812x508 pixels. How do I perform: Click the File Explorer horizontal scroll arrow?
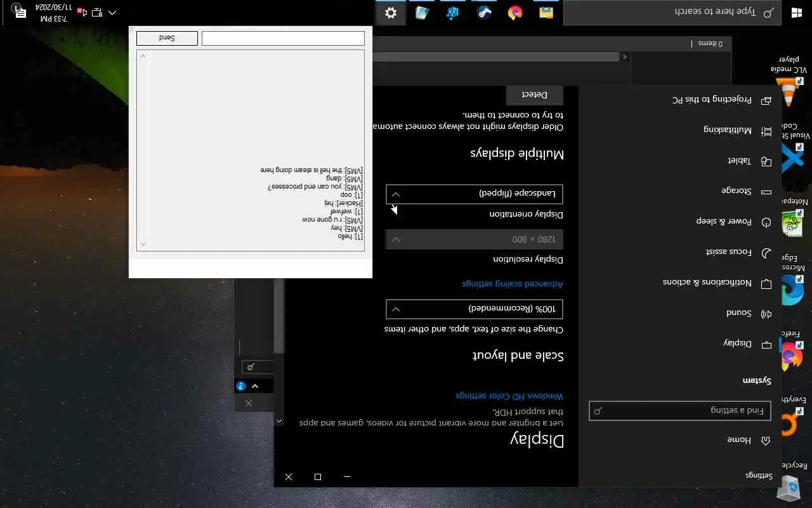(625, 57)
